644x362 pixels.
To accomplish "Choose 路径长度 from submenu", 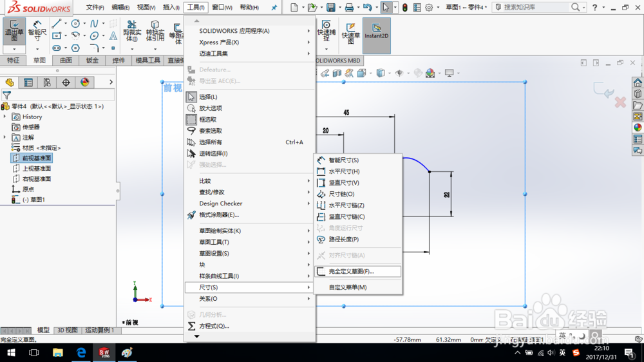I will click(x=357, y=239).
